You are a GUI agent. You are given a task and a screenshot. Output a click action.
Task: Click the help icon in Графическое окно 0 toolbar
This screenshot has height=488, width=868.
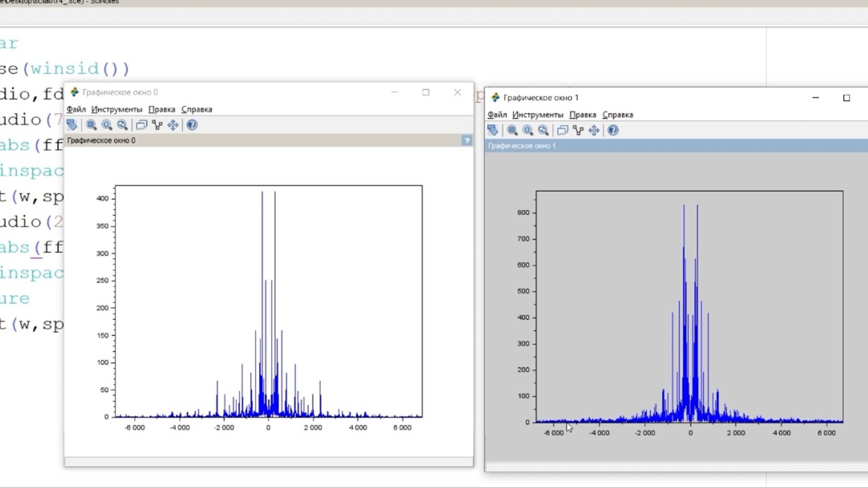pos(192,125)
